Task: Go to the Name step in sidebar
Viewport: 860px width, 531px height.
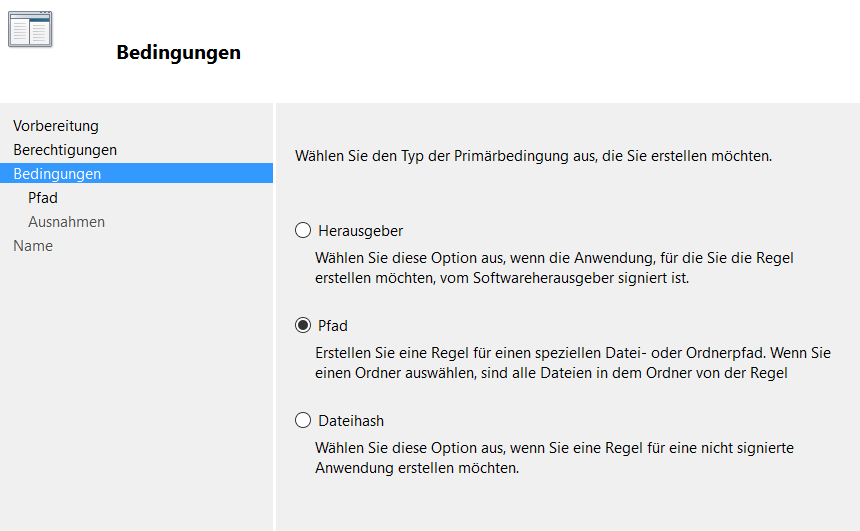Action: [33, 246]
